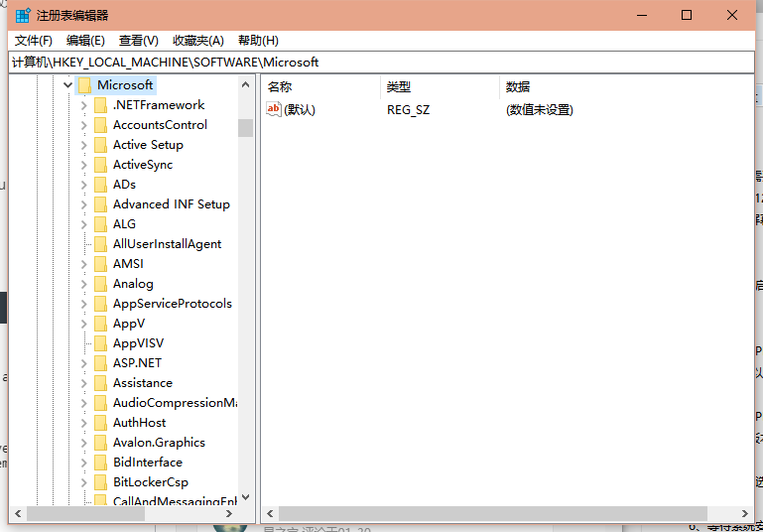Viewport: 763px width, 532px height.
Task: Click the AudioCompressionMa folder icon
Action: (100, 403)
